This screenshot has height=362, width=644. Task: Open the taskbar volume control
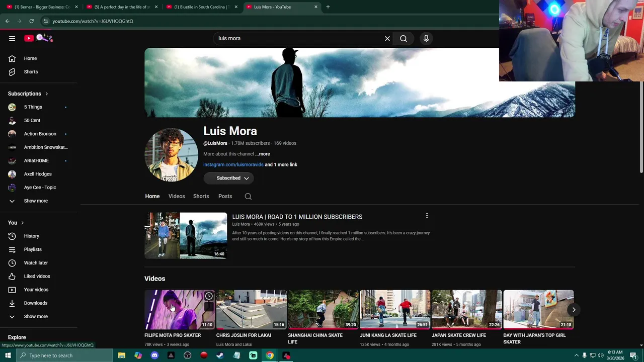[x=600, y=355]
